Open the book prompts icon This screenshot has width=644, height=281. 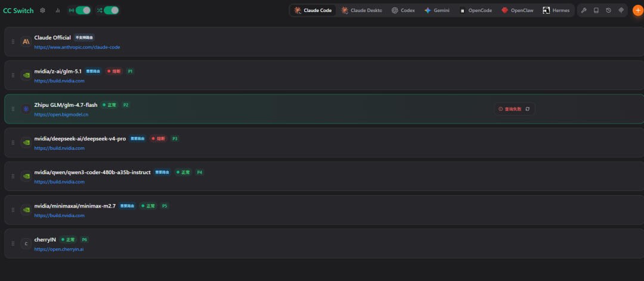596,10
